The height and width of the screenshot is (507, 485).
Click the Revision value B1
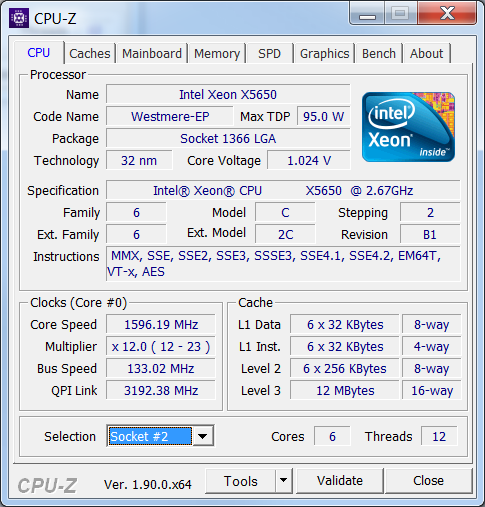tap(430, 234)
